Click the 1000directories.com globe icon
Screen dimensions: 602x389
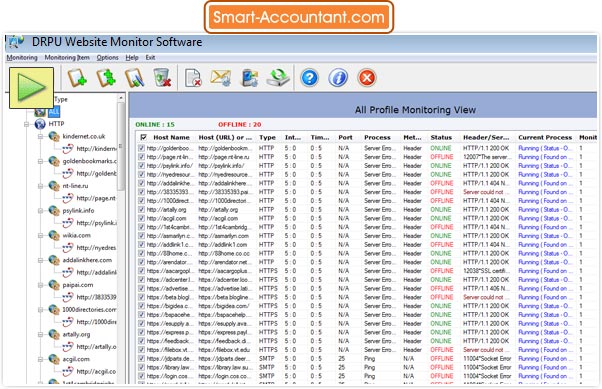click(x=54, y=310)
